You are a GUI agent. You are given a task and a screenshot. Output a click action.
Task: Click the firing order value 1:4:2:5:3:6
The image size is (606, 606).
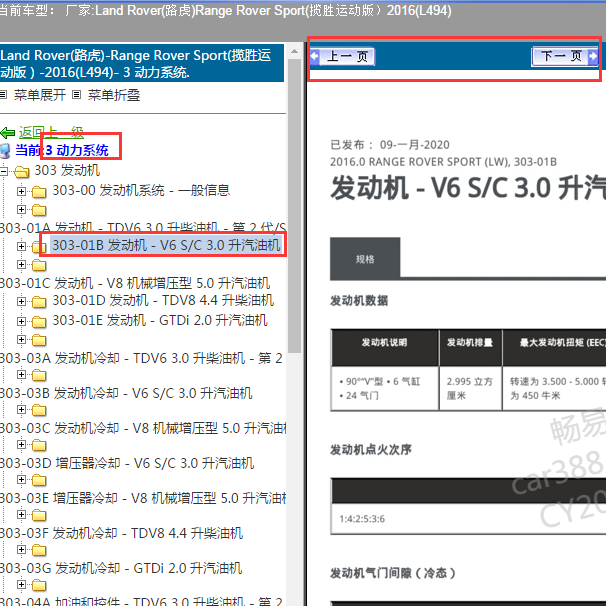362,519
